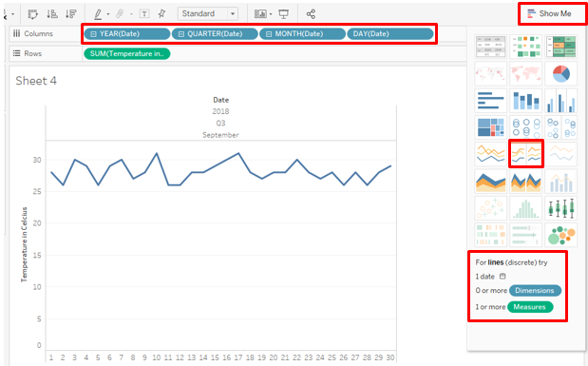Choose the text table chart type
Image resolution: width=588 pixels, height=366 pixels.
pyautogui.click(x=490, y=47)
